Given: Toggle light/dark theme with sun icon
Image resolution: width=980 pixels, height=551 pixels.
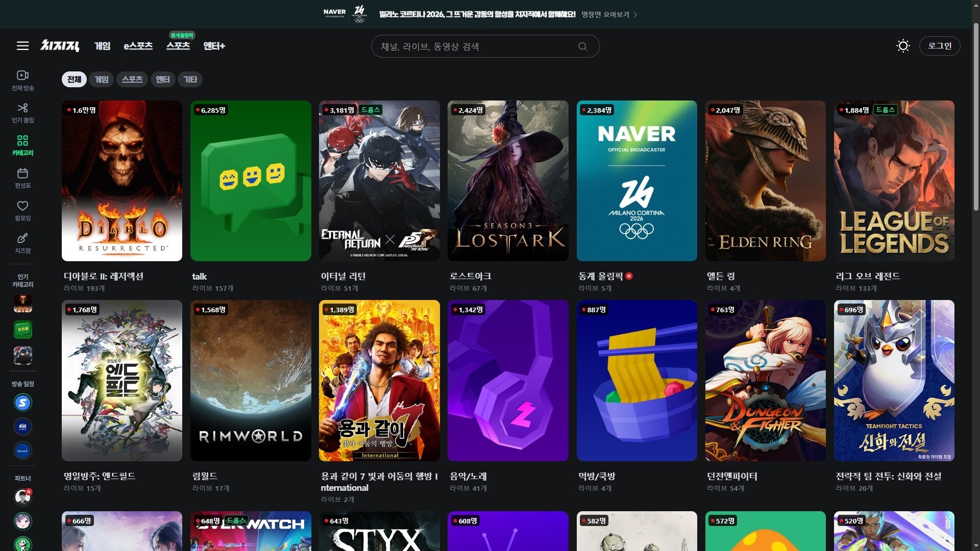Looking at the screenshot, I should 903,46.
